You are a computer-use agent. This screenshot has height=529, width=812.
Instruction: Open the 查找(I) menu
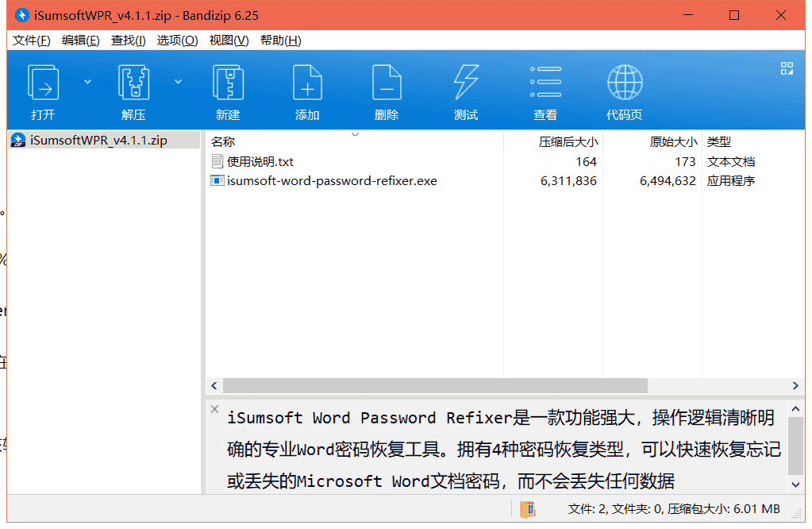[129, 41]
